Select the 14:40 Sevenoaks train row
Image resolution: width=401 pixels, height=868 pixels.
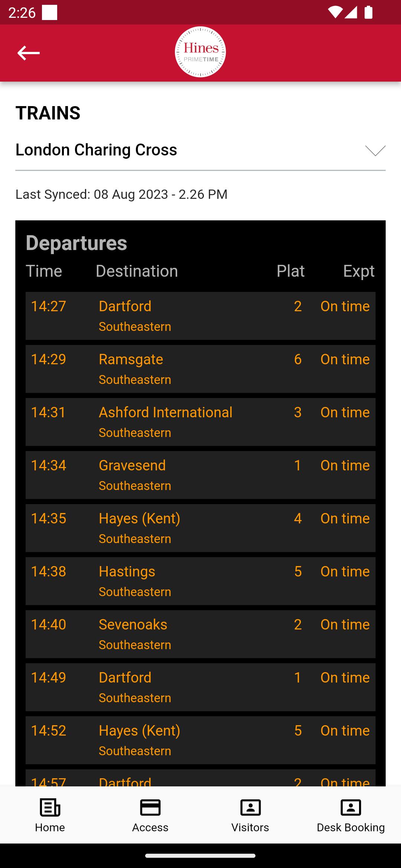pos(200,634)
